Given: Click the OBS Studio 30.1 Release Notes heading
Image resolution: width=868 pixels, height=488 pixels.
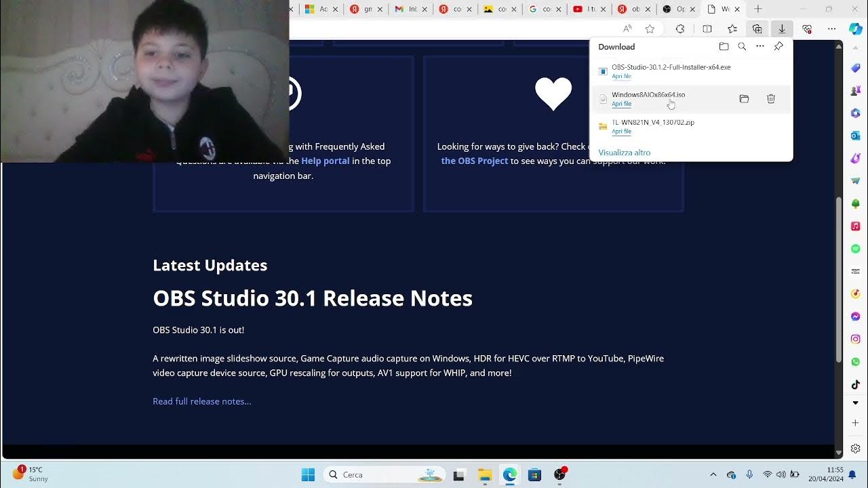Looking at the screenshot, I should pyautogui.click(x=313, y=298).
